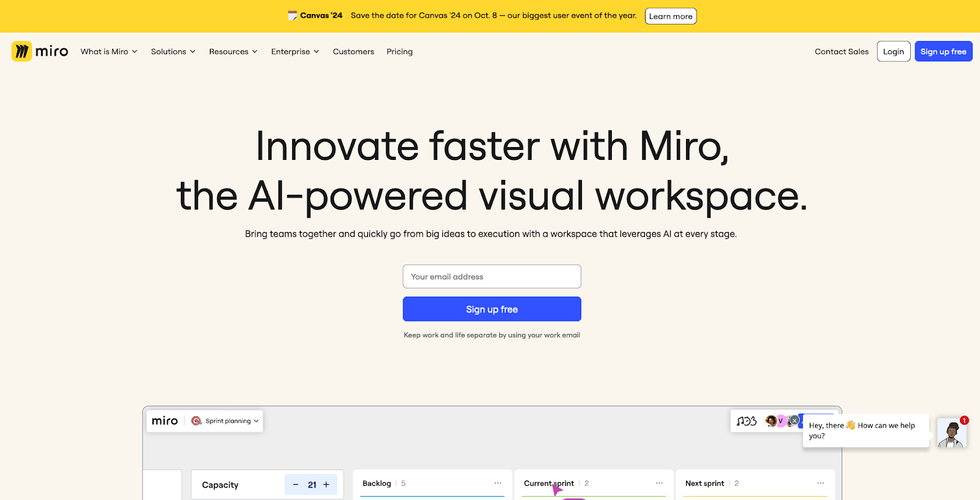This screenshot has width=980, height=500.
Task: Click the blue Sign up free button under the email field
Action: (492, 309)
